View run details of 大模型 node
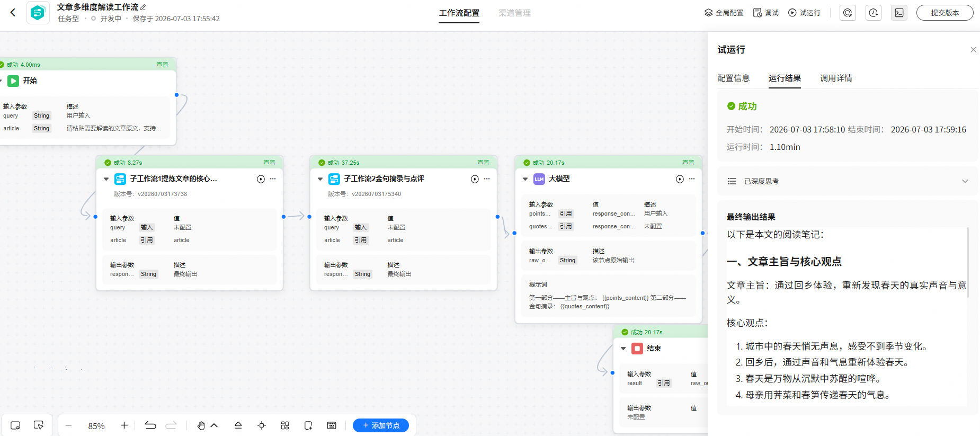The width and height of the screenshot is (980, 436). coord(688,163)
